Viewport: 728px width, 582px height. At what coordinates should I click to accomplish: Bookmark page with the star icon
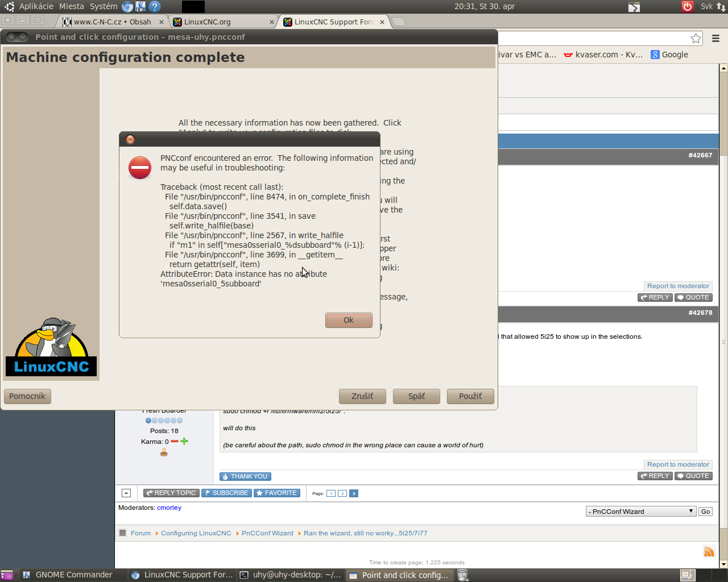tap(696, 39)
